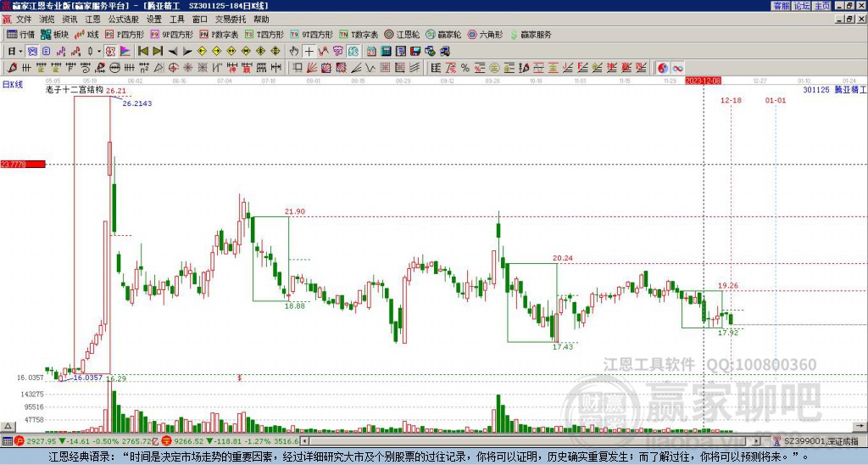The width and height of the screenshot is (868, 465).
Task: Click the zigzag wave line tool
Action: click(x=370, y=68)
